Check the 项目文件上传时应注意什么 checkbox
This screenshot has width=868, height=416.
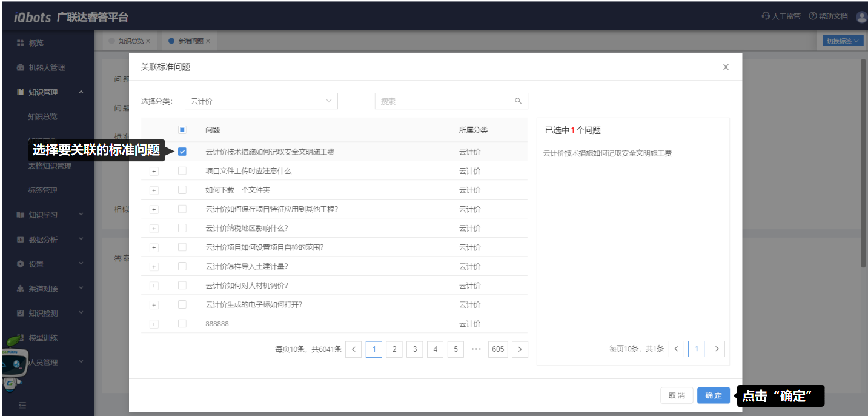(x=182, y=171)
